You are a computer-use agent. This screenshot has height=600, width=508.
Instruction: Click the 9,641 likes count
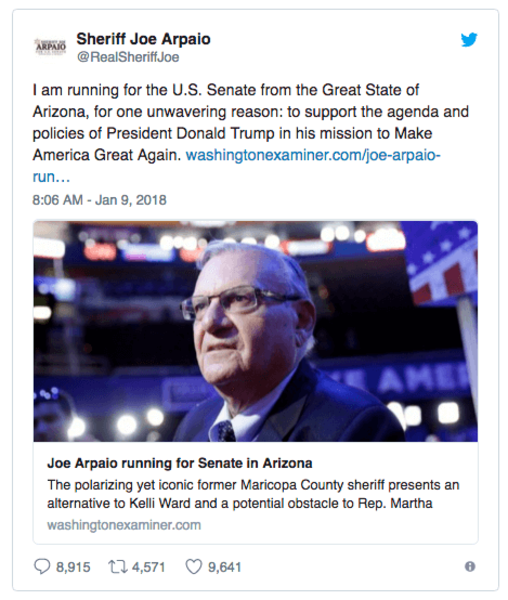[x=225, y=567]
